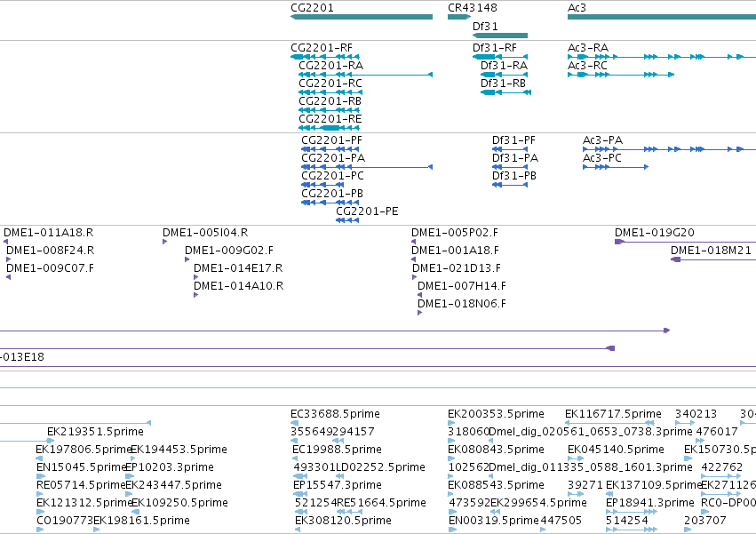
Task: Click EST EK045140.5prime
Action: click(x=616, y=450)
